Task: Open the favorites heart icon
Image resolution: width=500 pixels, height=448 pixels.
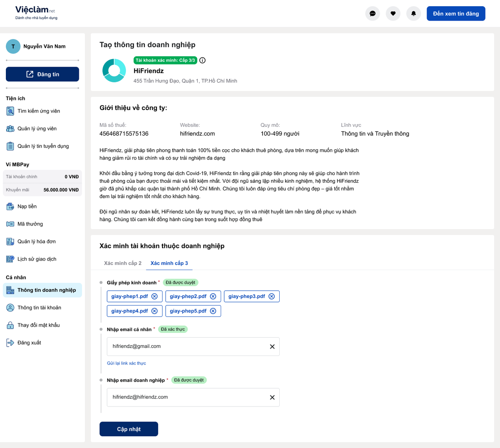Action: [x=393, y=14]
